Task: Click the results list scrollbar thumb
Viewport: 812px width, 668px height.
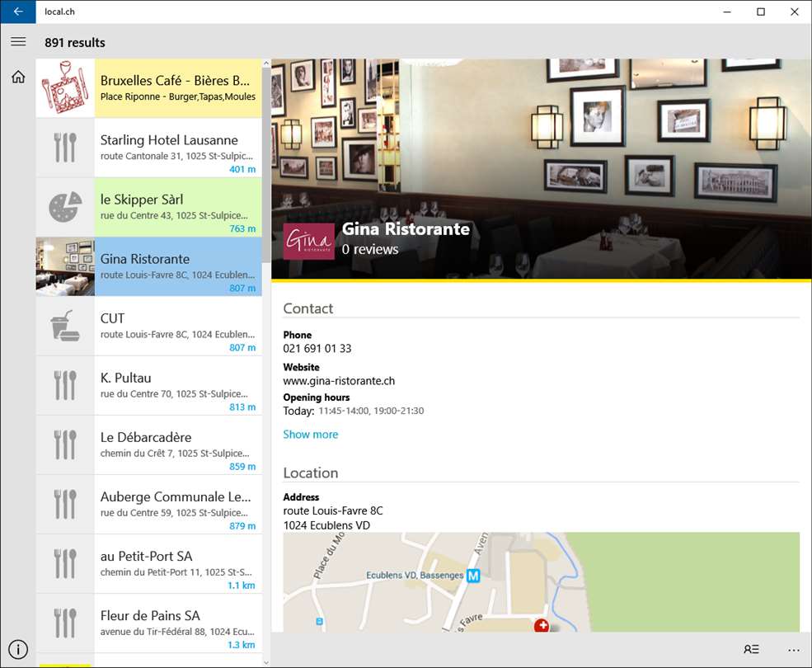Action: (x=266, y=166)
